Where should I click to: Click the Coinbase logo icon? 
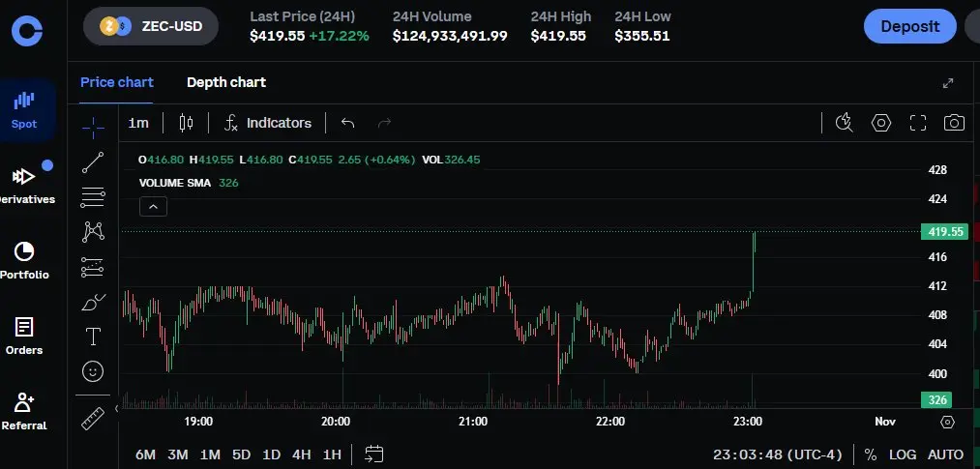27,31
